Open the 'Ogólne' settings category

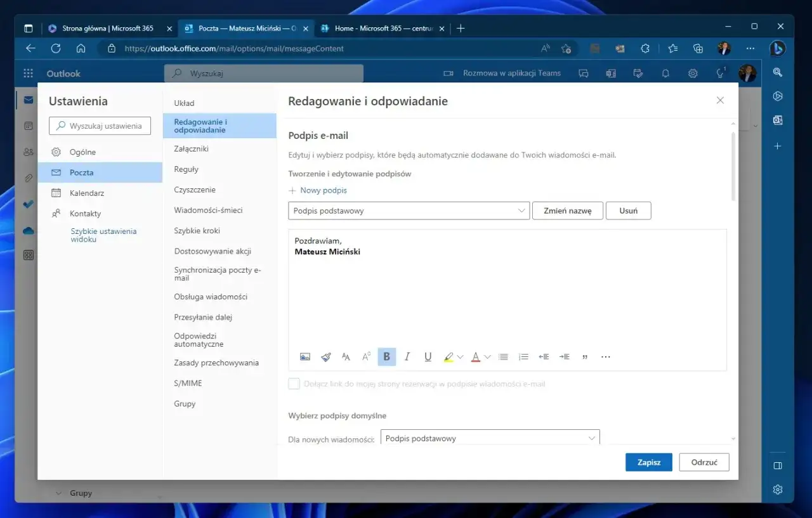[x=100, y=152]
